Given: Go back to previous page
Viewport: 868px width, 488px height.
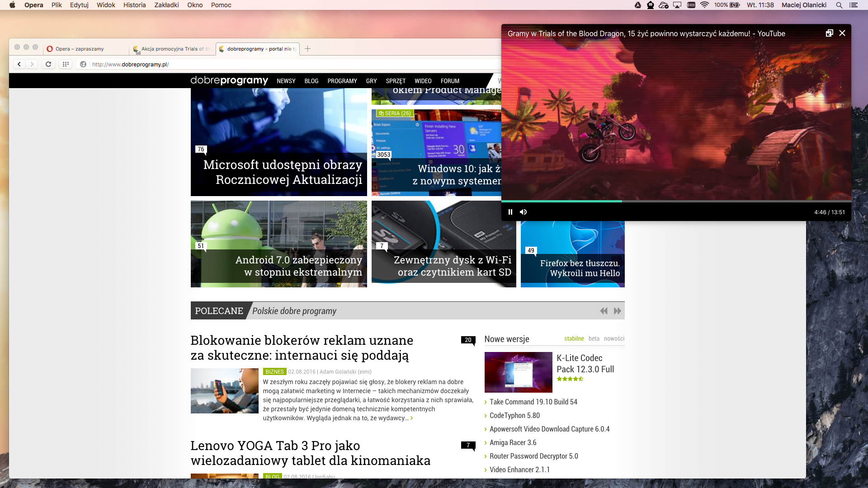Looking at the screenshot, I should [19, 64].
